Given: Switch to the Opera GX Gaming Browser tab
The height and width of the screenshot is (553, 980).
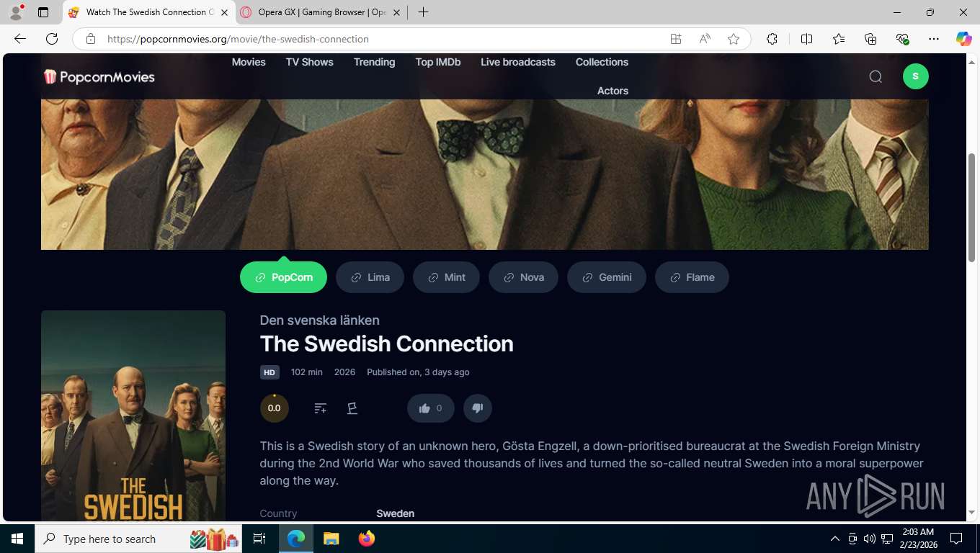Looking at the screenshot, I should pos(321,12).
